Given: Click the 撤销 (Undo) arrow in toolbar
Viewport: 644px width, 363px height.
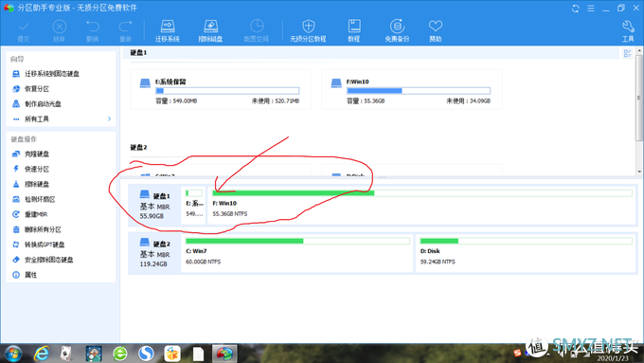Looking at the screenshot, I should point(93,31).
